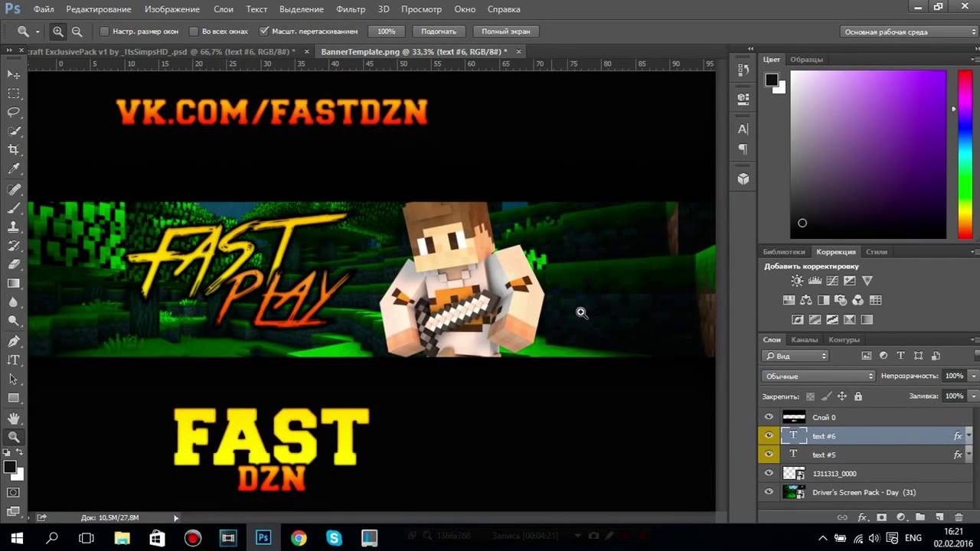The width and height of the screenshot is (980, 551).
Task: Open the blend mode 'Обычные' dropdown
Action: point(818,376)
